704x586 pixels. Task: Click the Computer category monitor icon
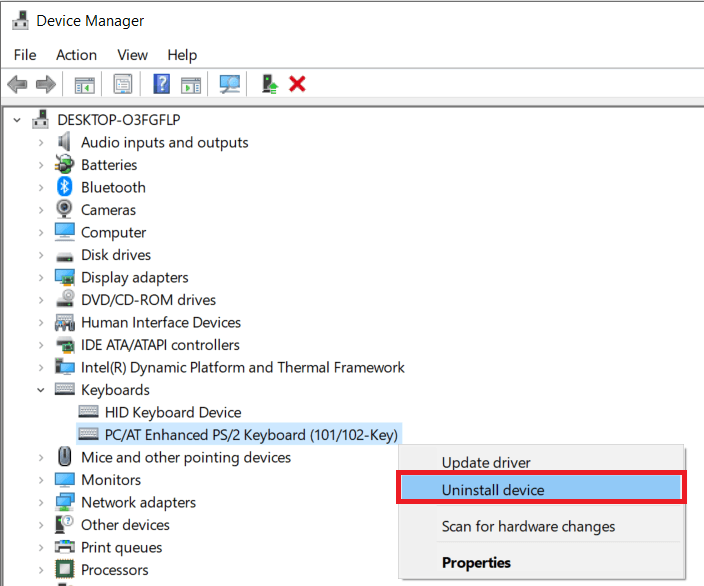(x=64, y=232)
